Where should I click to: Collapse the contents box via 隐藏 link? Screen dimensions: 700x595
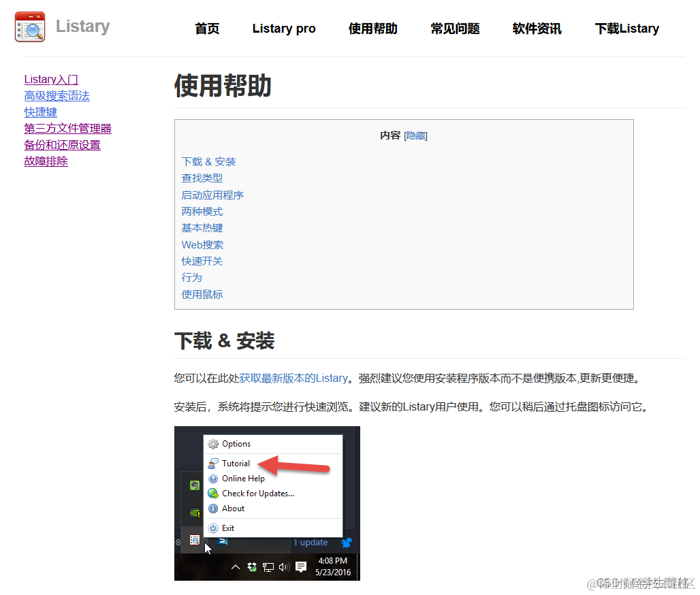click(415, 135)
